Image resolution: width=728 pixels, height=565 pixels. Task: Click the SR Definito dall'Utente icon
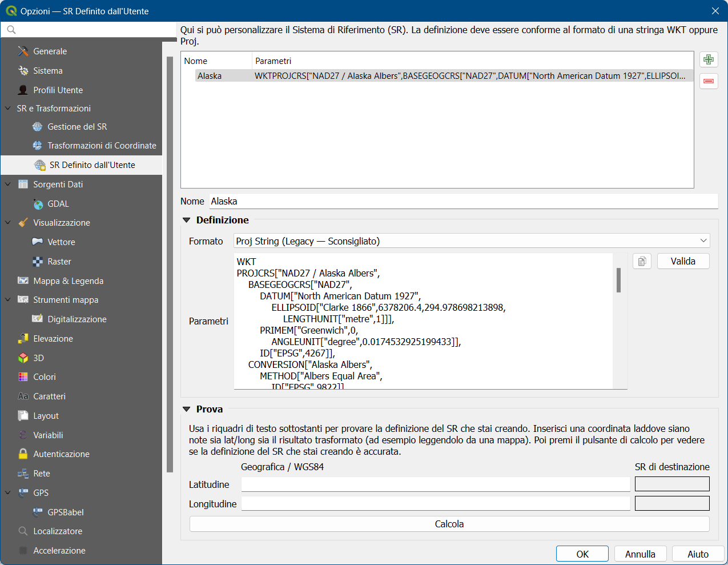pos(40,165)
